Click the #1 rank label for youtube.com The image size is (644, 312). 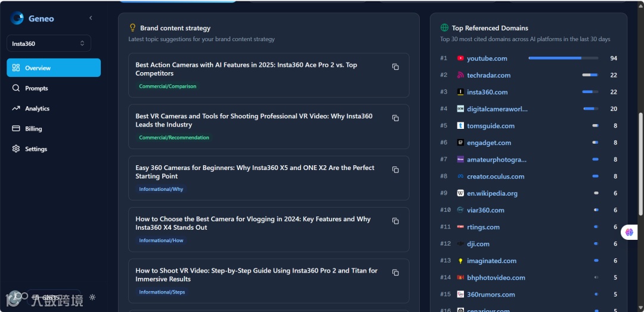click(x=444, y=58)
